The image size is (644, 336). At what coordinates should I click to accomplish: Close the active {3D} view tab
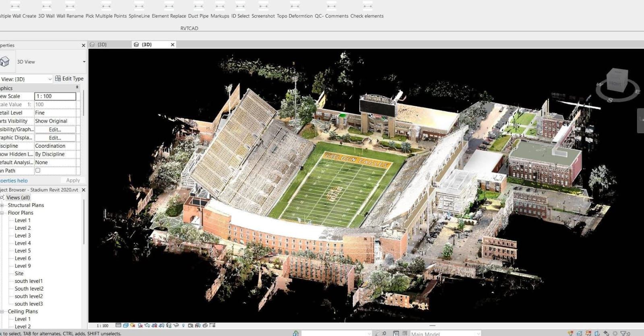pos(173,45)
